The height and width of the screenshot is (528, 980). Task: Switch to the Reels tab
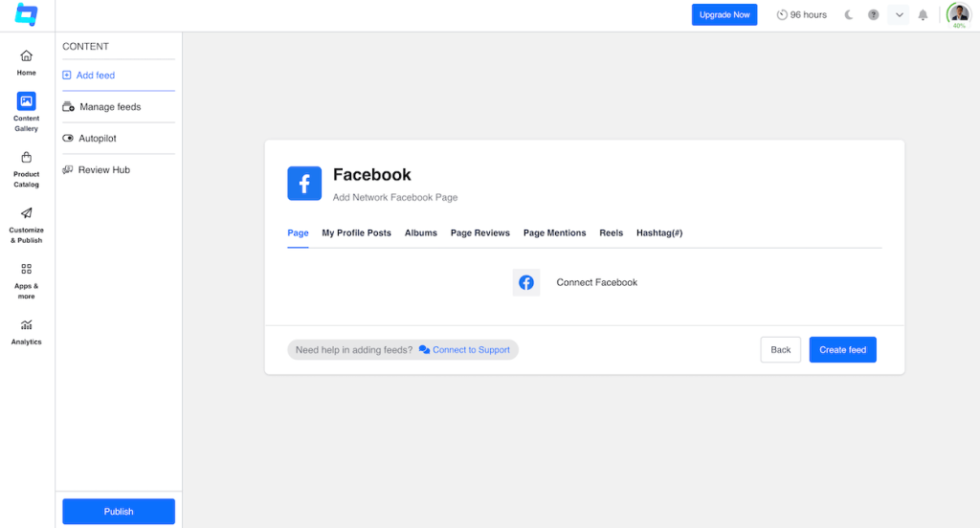click(x=612, y=233)
